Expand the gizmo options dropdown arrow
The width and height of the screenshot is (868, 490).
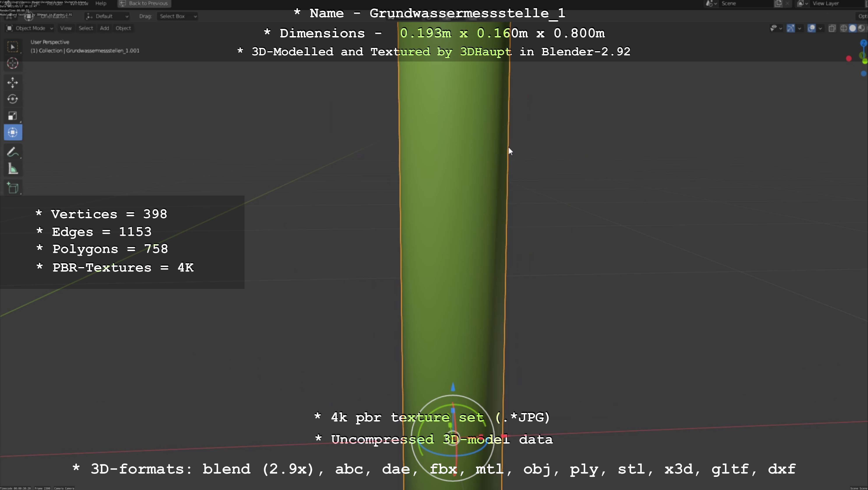800,29
